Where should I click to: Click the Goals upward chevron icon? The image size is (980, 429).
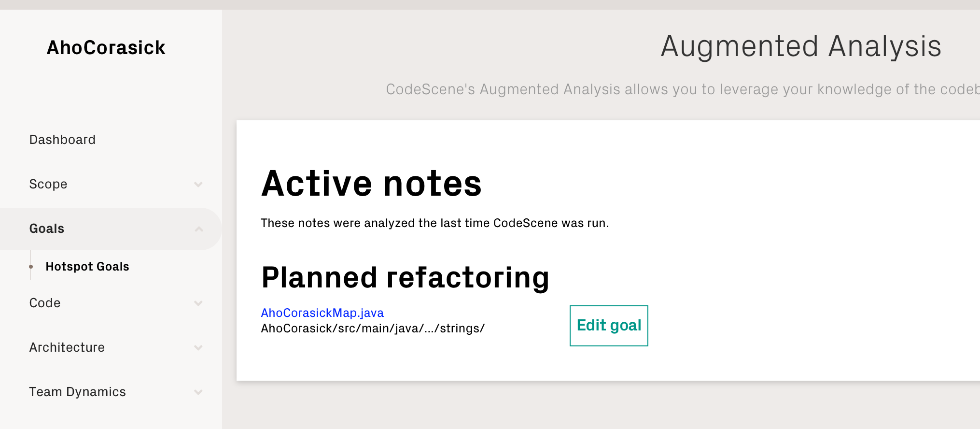click(x=198, y=229)
